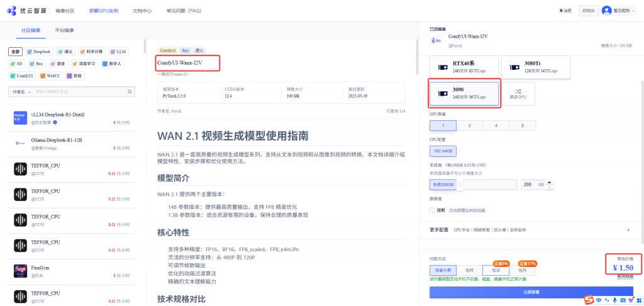The image size is (644, 306).
Task: Click shuffle icon for 更多GPU
Action: [x=518, y=91]
